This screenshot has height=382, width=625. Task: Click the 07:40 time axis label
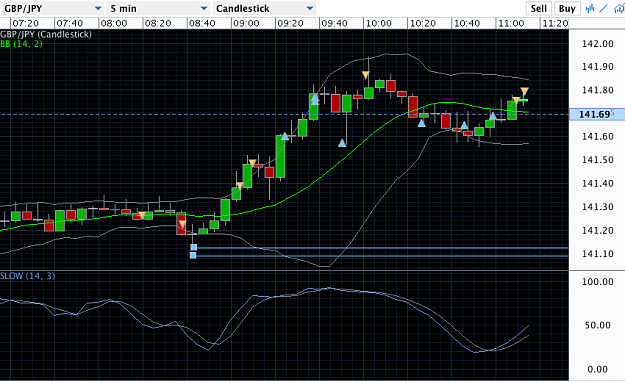(x=70, y=24)
